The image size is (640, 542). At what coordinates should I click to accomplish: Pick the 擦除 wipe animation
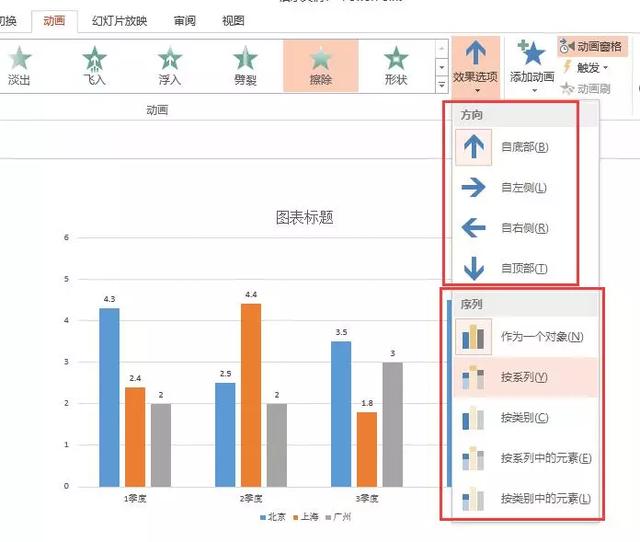point(321,66)
